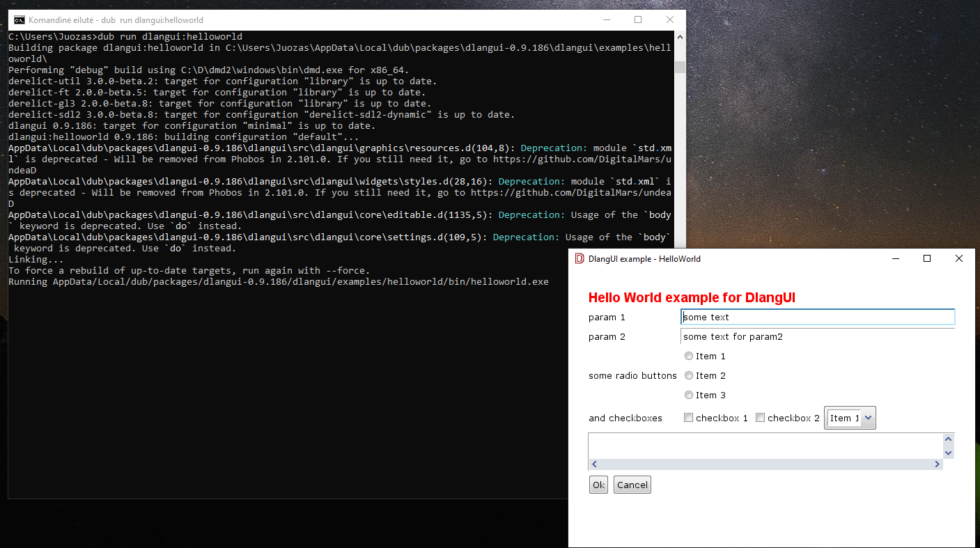Enable checkbox 2
This screenshot has height=548, width=980.
point(760,417)
